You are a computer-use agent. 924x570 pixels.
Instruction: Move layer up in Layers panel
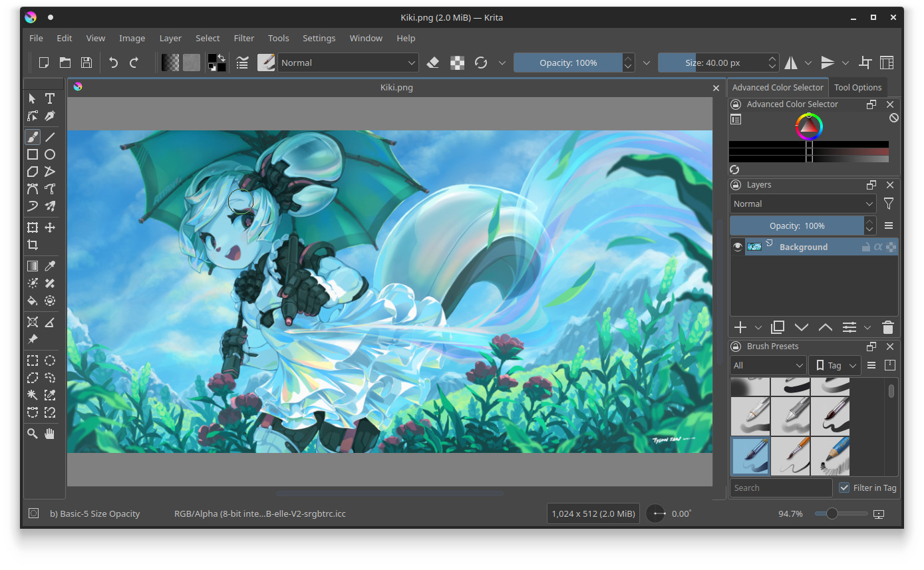tap(826, 327)
